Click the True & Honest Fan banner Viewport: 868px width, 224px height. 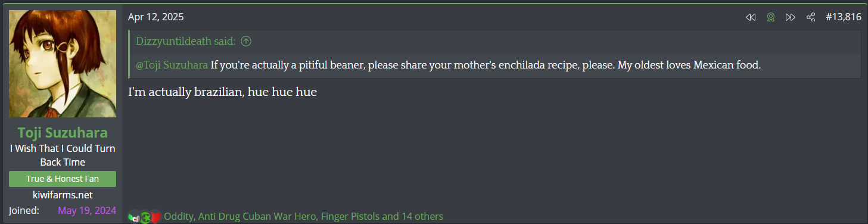(63, 179)
